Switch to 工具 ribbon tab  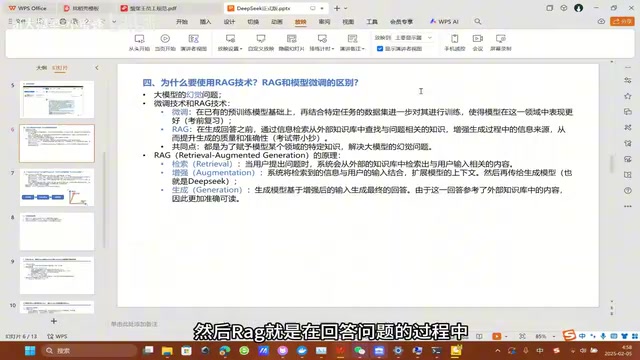(372, 22)
